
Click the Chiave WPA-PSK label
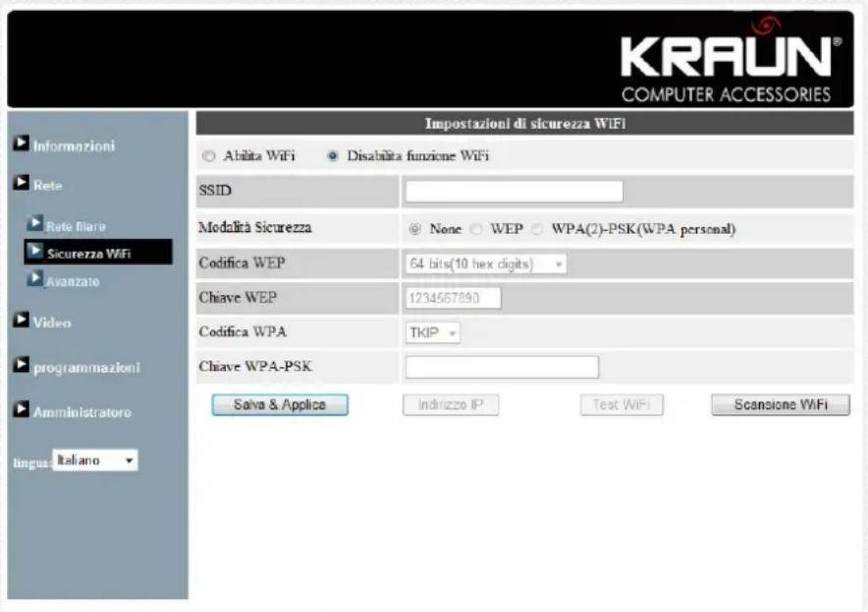point(255,366)
